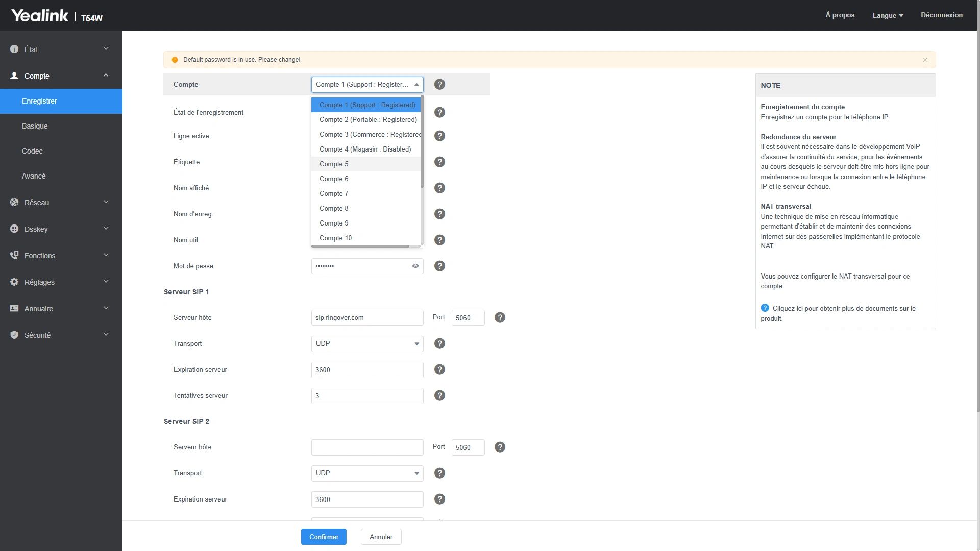980x551 pixels.
Task: Open the Transport dropdown under Serveur SIP 1
Action: [367, 344]
